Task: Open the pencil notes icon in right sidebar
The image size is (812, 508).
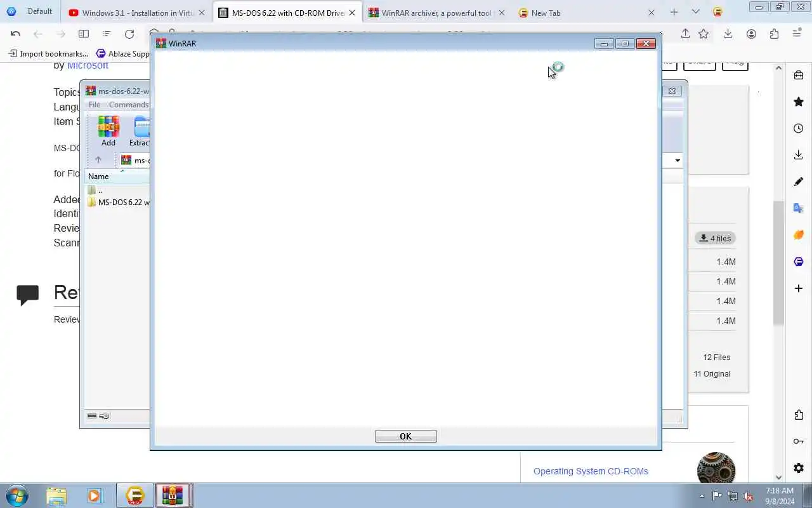Action: pos(799,182)
